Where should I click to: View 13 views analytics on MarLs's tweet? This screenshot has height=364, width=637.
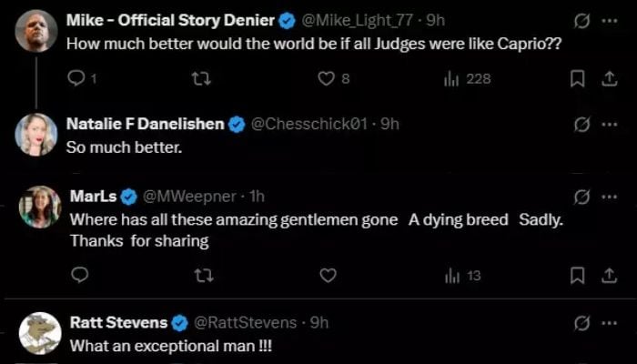click(461, 275)
